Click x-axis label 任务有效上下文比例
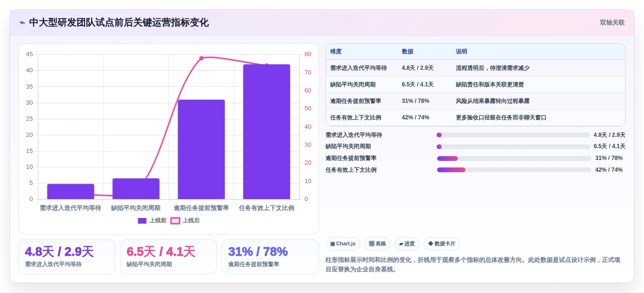Image resolution: width=644 pixels, height=293 pixels. 266,208
